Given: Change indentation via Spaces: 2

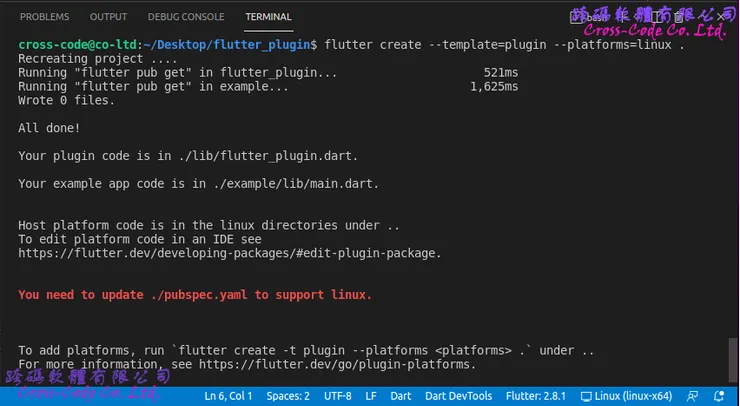Looking at the screenshot, I should pyautogui.click(x=288, y=396).
